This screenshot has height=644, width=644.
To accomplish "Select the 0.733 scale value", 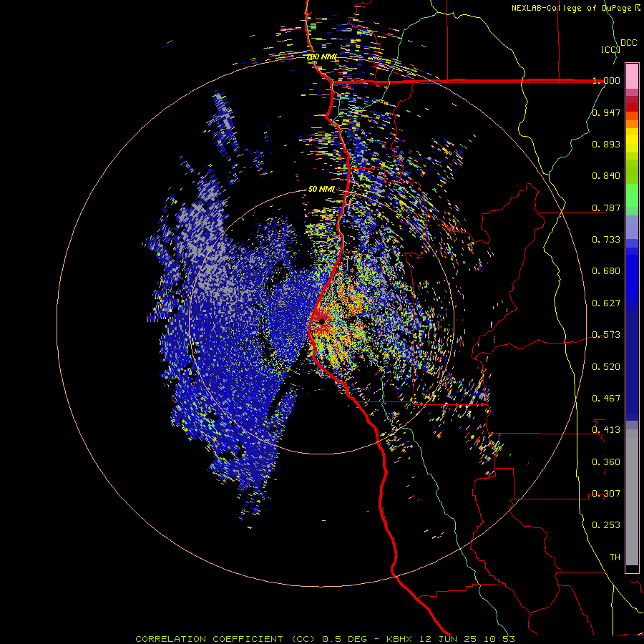I will 606,240.
